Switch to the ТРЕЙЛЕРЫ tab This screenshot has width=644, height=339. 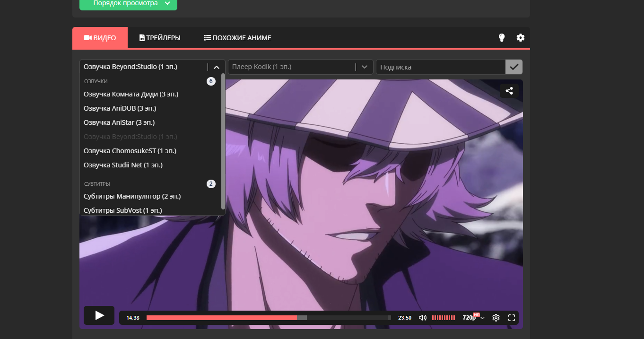click(160, 38)
